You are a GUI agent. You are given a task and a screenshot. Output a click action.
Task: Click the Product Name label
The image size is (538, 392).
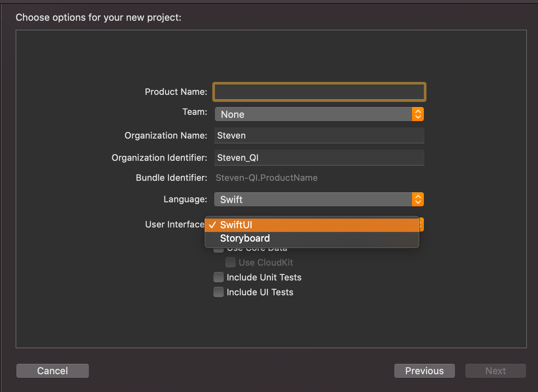click(x=176, y=92)
